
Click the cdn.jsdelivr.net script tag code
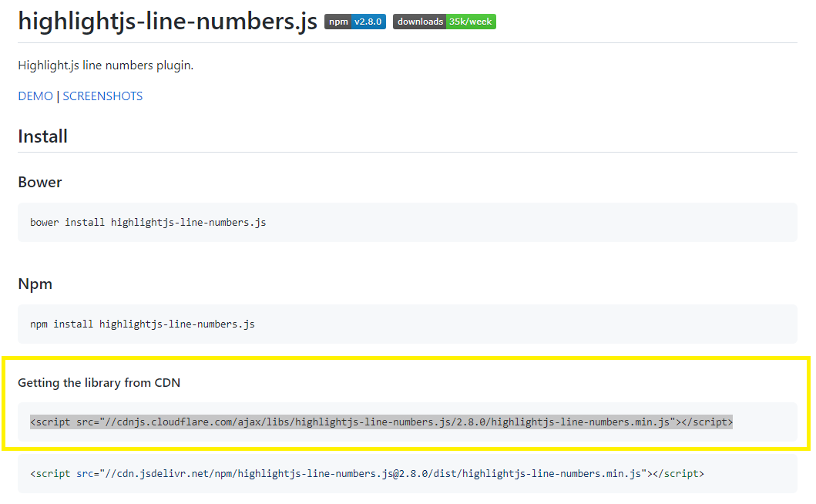pos(367,474)
